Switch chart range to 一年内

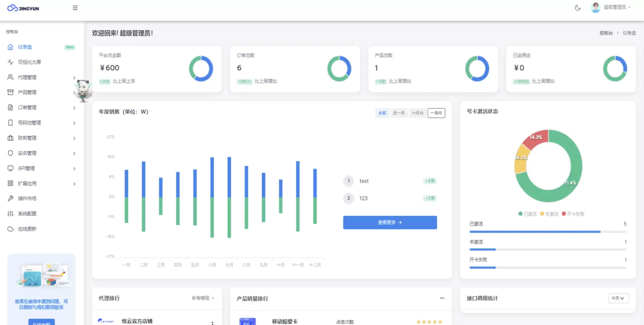436,113
